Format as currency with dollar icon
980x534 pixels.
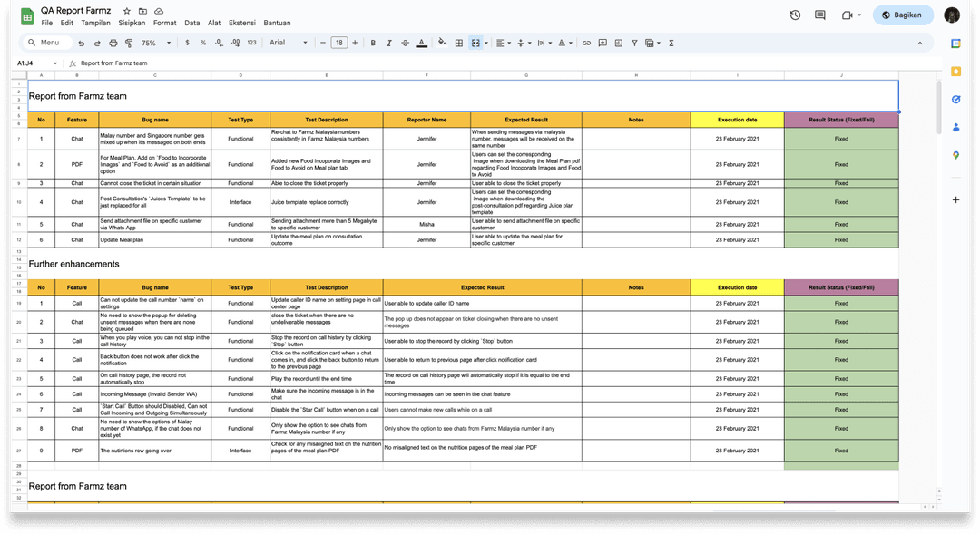coord(187,44)
